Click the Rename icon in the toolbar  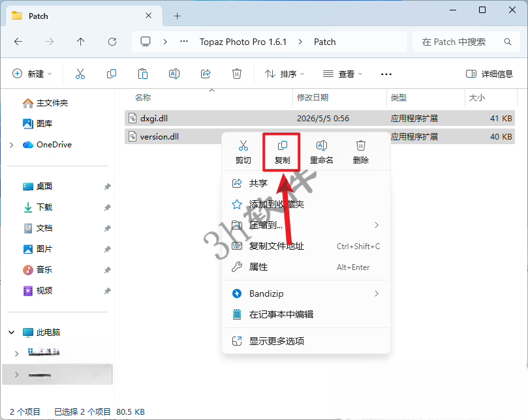174,74
